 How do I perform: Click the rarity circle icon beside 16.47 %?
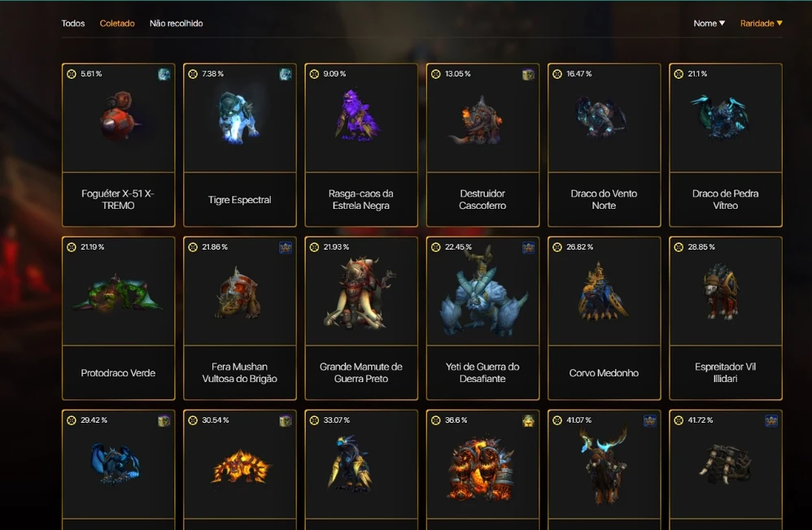557,74
